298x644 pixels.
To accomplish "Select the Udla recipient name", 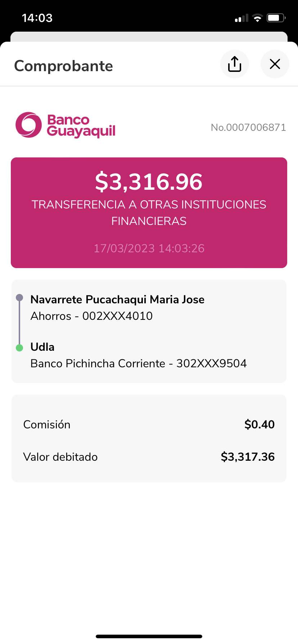I will (42, 347).
